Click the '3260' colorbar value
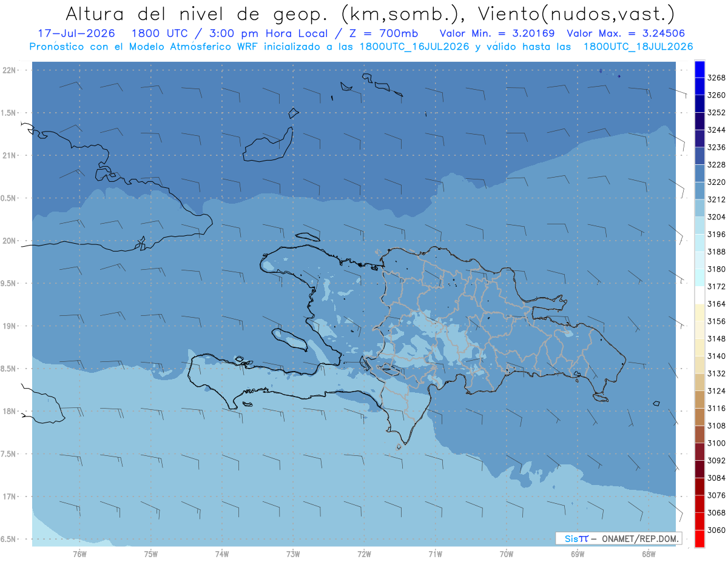The width and height of the screenshot is (728, 562). [716, 95]
